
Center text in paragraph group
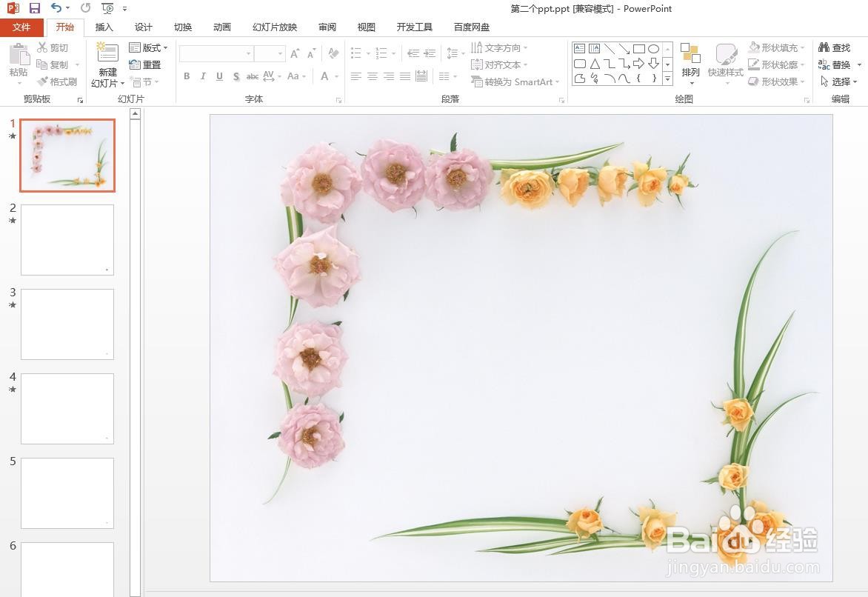[373, 76]
